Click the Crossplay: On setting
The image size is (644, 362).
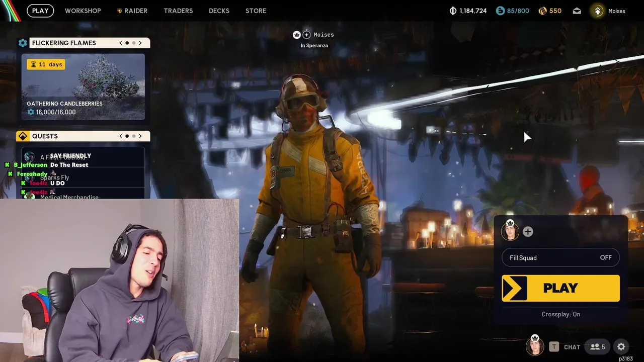click(x=560, y=314)
